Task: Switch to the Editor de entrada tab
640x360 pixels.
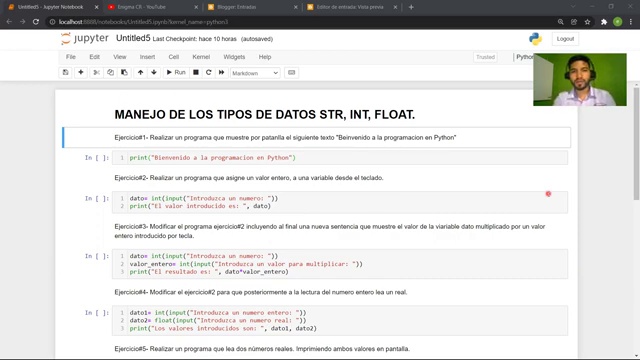Action: coord(350,7)
